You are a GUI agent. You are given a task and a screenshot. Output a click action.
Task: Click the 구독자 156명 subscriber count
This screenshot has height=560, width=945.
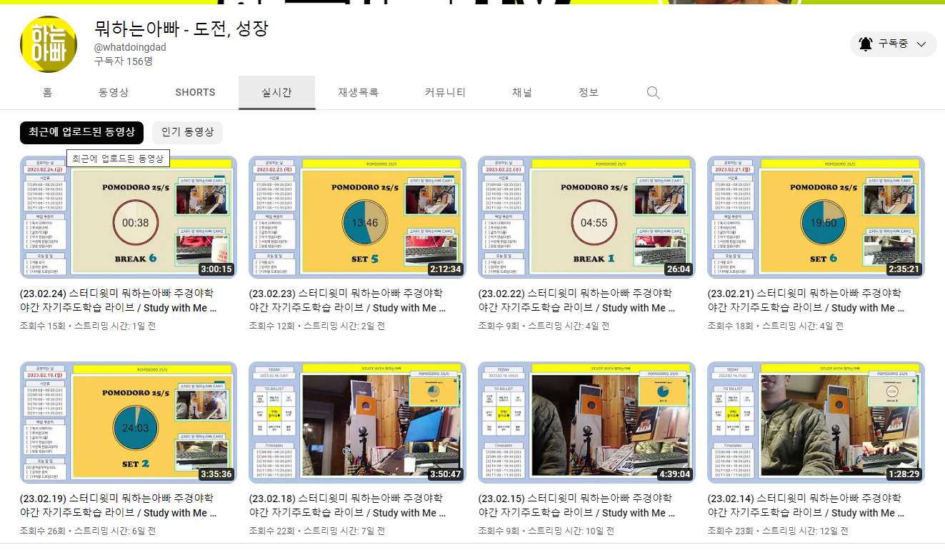click(124, 61)
